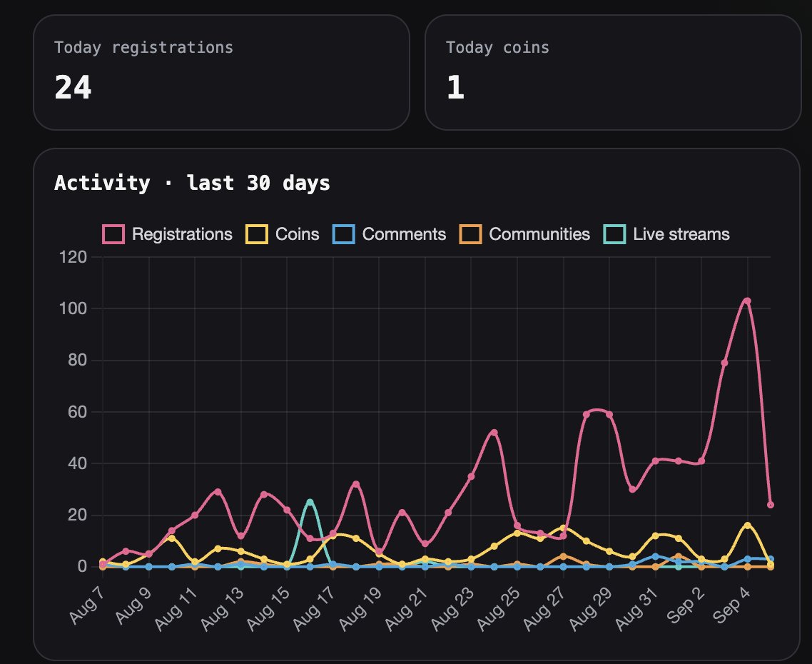Click the Aug 23 x-axis label
This screenshot has height=664, width=812.
(452, 608)
